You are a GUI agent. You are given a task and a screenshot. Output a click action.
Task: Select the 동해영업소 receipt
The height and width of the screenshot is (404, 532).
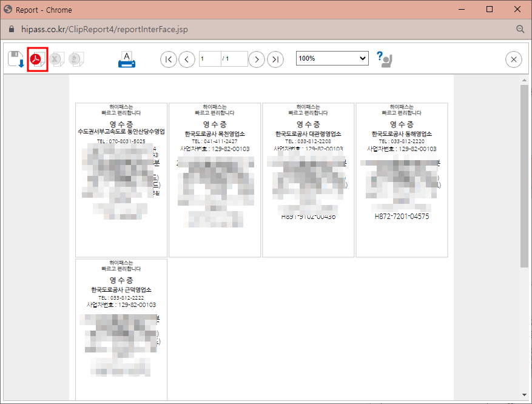click(402, 180)
